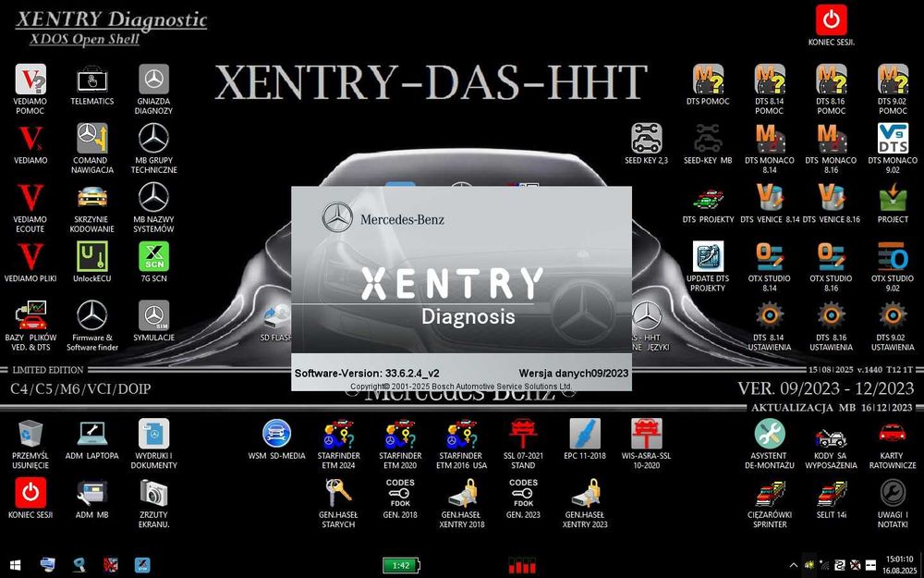Launch the TELEMATICS shortcut
Image resolution: width=924 pixels, height=578 pixels.
pyautogui.click(x=91, y=80)
